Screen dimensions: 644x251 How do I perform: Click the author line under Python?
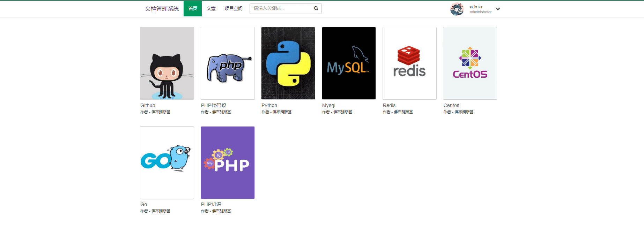[276, 112]
